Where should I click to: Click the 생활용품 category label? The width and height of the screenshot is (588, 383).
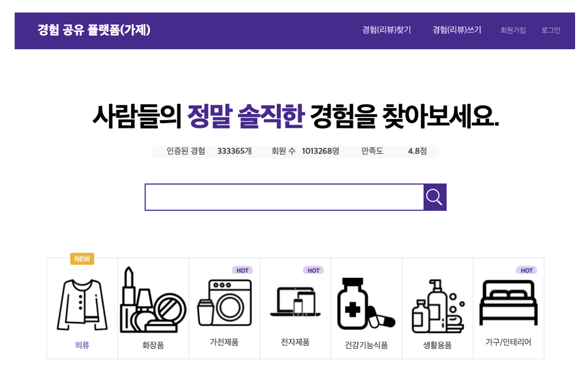[438, 345]
